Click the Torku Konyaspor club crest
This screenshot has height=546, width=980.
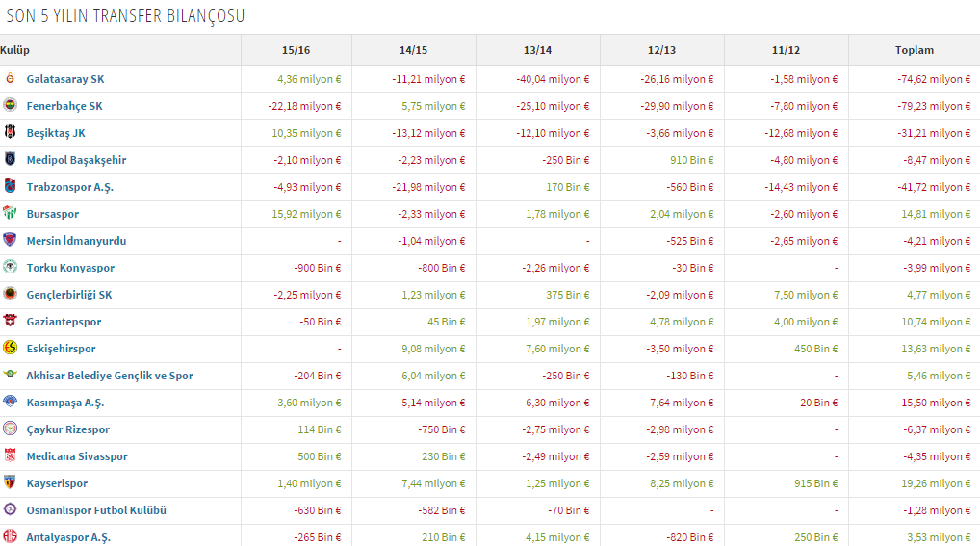point(10,267)
